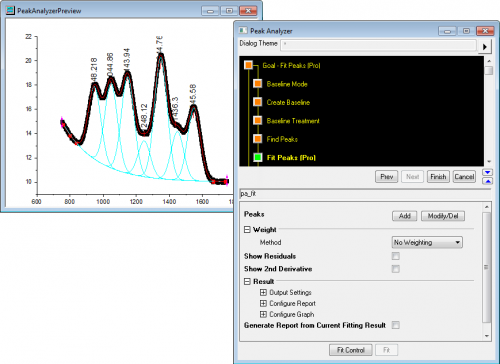Click the green Fit Peaks (Pro) icon
Image resolution: width=500 pixels, height=364 pixels.
coord(258,157)
